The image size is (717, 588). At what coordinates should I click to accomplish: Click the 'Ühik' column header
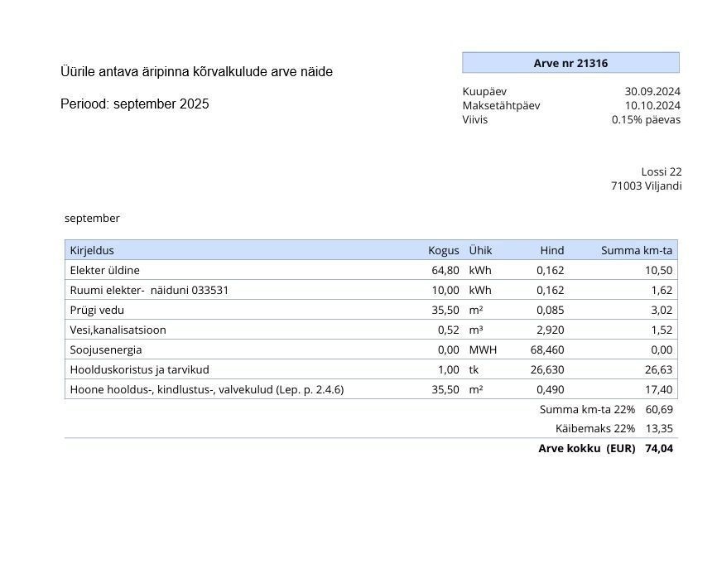[x=480, y=251]
